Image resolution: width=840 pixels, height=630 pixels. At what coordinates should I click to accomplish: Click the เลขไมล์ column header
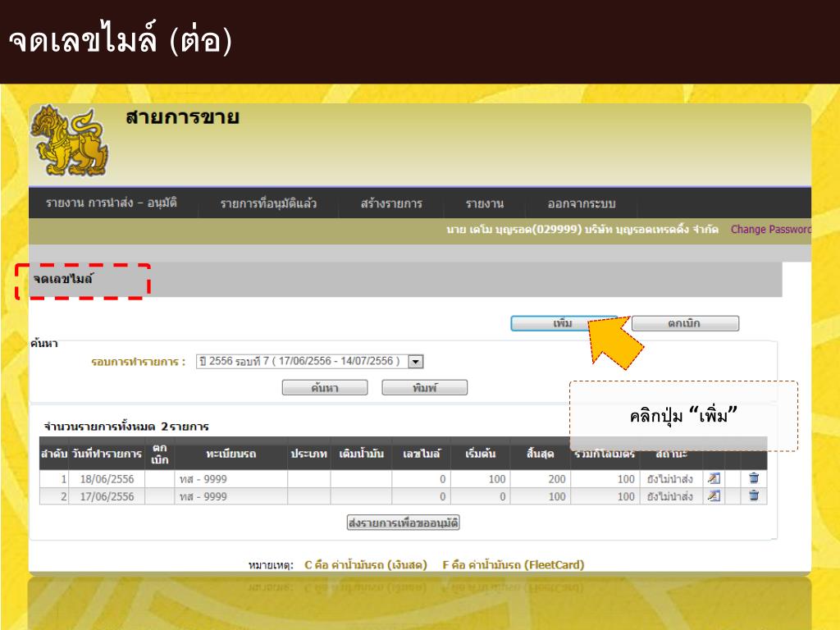[x=421, y=454]
